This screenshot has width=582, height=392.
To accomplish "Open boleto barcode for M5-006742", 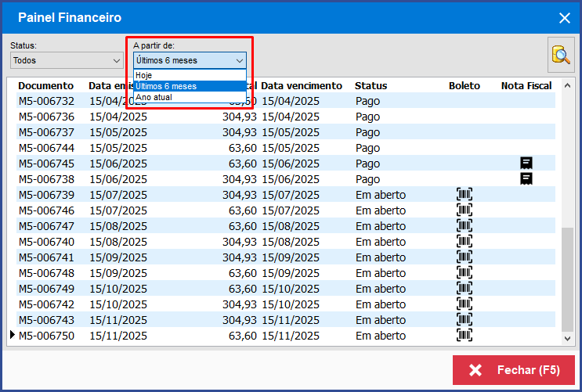I will [465, 304].
